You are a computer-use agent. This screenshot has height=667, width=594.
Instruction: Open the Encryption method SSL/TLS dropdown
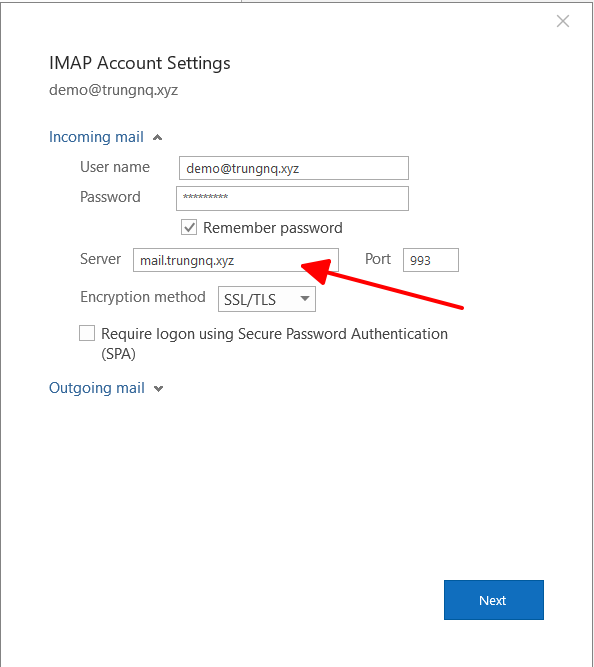pyautogui.click(x=267, y=299)
